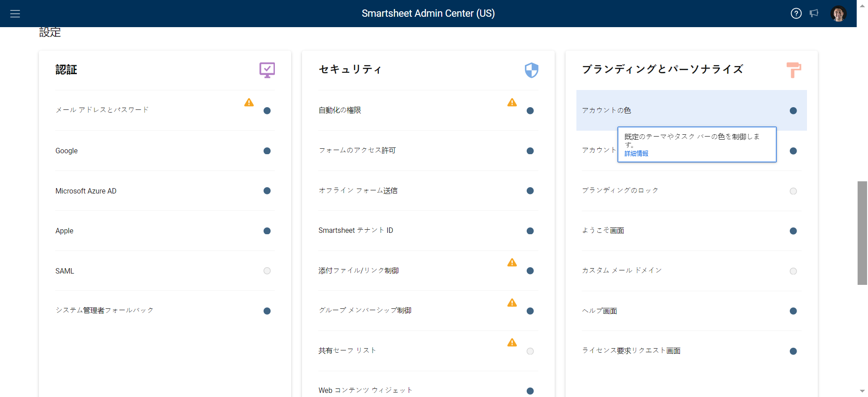
Task: Open 添付ファイル/リンク制御 setting
Action: (x=429, y=271)
